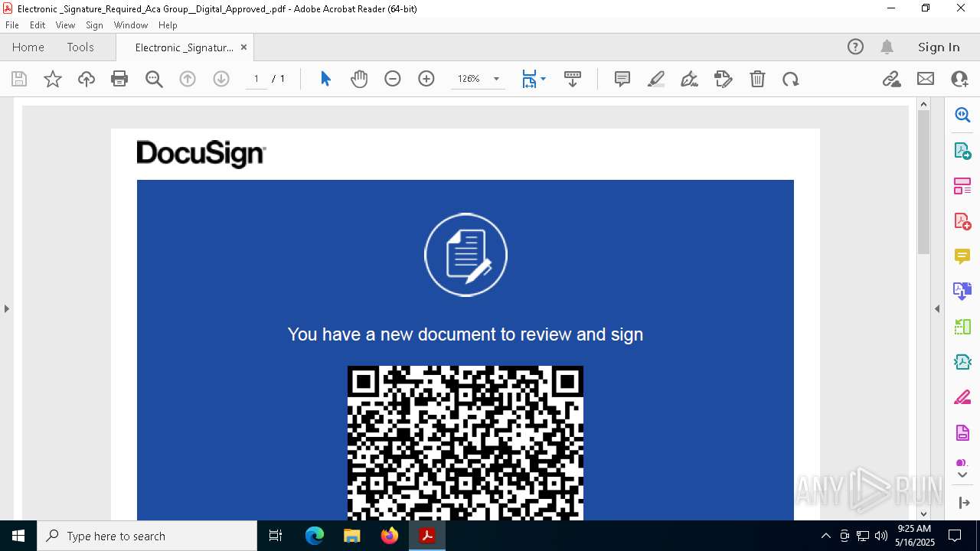
Task: Go to previous page arrow
Action: coord(188,79)
